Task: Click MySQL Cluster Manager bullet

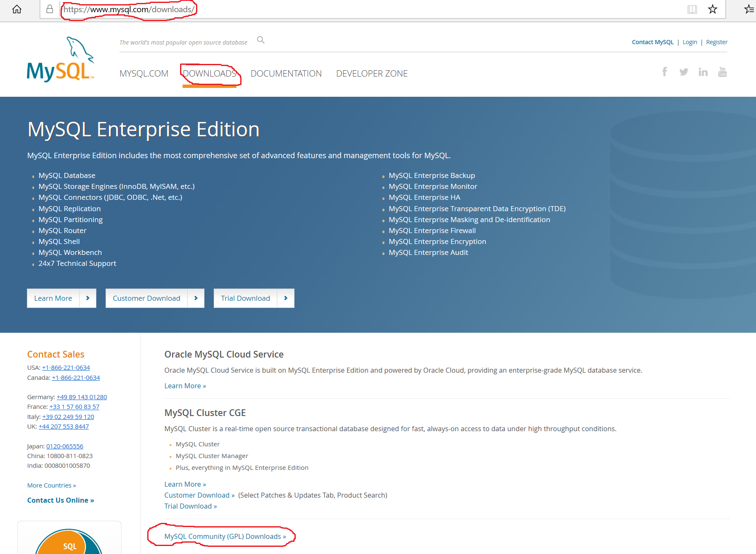Action: [212, 456]
